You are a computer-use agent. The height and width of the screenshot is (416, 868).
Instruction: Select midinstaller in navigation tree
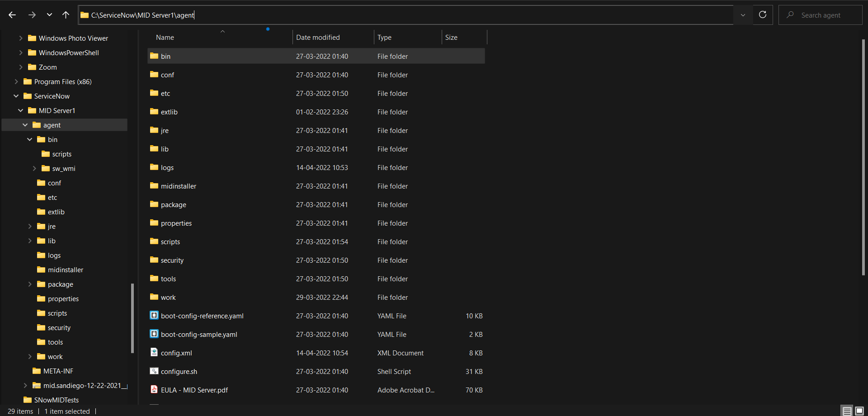65,270
